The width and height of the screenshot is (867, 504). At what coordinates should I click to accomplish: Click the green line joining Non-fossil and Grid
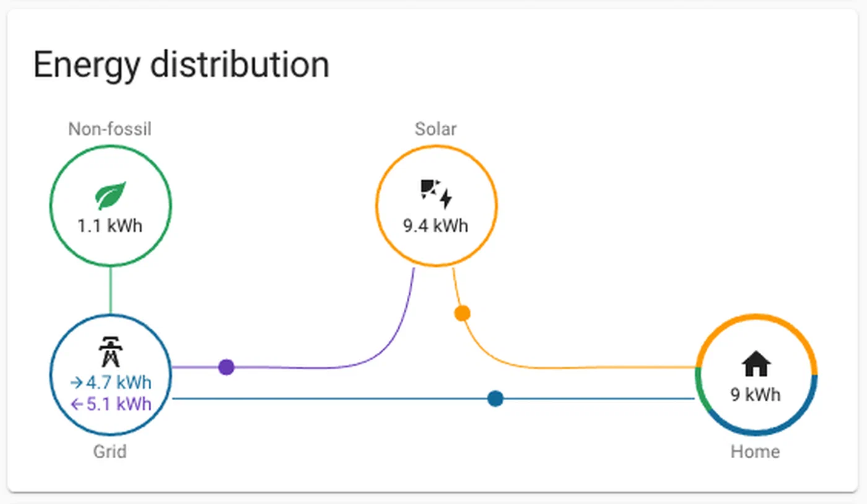coord(110,290)
